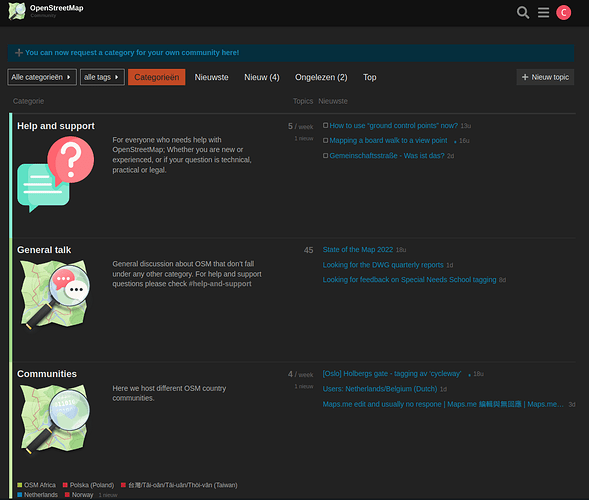Switch to the Top tab
Viewport: 589px width, 500px height.
pos(370,77)
